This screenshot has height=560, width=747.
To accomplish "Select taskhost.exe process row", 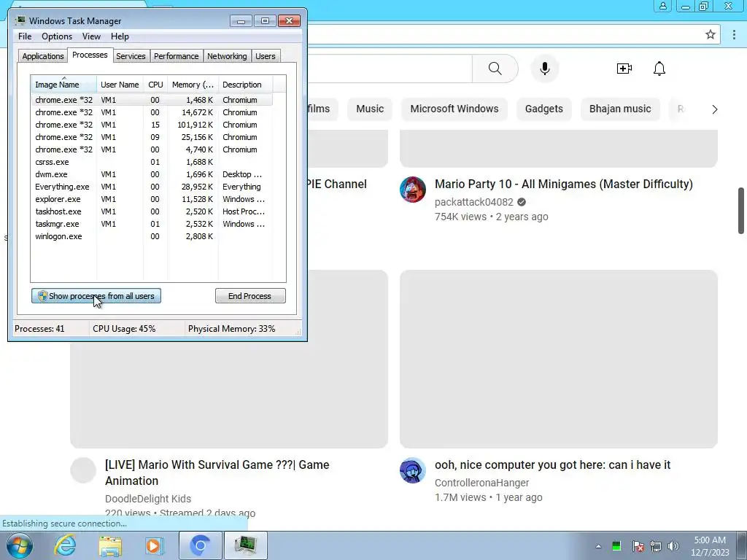I will click(152, 211).
